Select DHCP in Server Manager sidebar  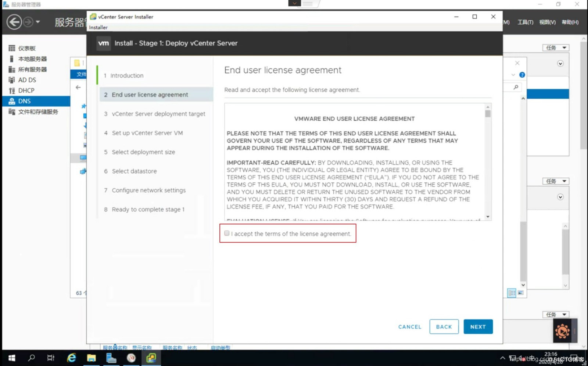[26, 90]
